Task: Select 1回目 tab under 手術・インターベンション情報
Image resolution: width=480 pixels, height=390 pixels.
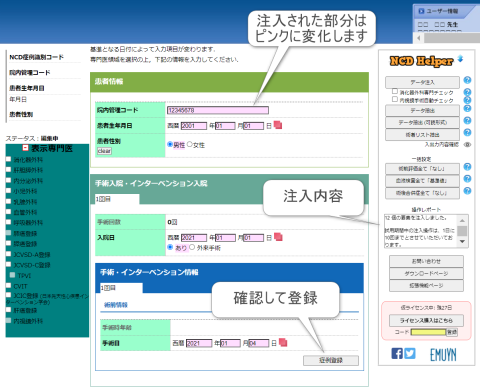Action: click(x=121, y=288)
